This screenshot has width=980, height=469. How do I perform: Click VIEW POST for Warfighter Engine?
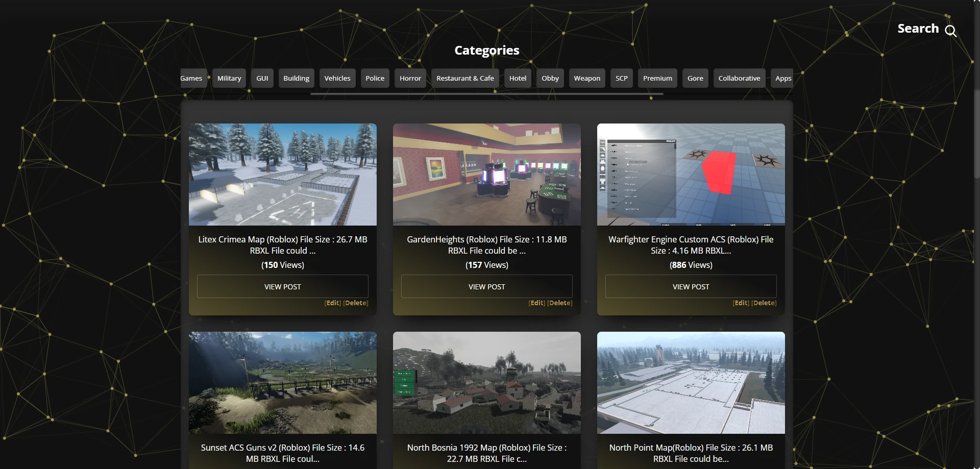click(691, 286)
